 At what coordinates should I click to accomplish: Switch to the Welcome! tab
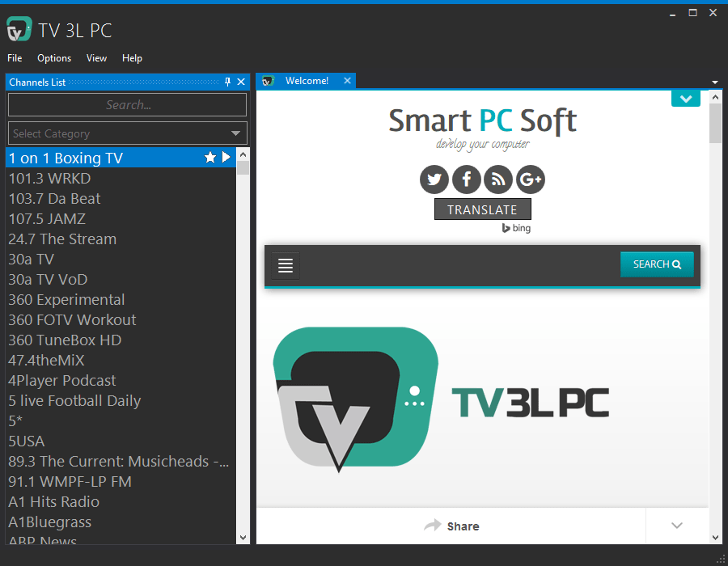(x=307, y=81)
